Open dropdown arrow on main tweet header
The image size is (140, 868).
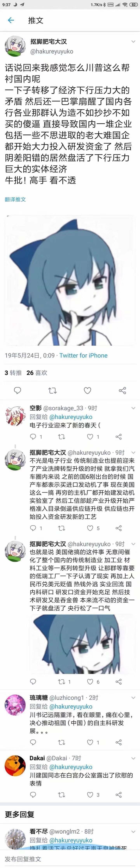click(133, 42)
